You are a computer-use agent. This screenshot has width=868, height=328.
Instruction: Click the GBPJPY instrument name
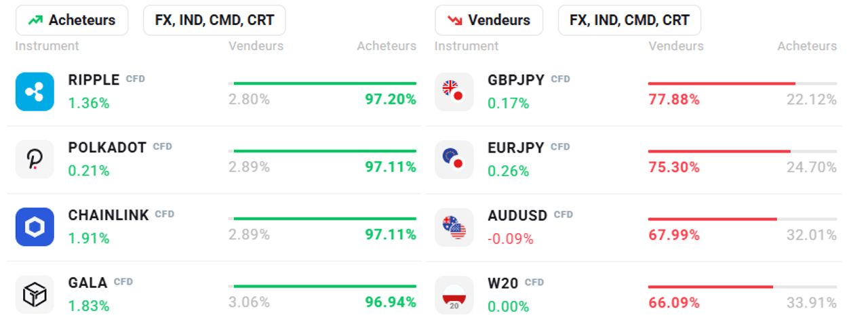pyautogui.click(x=516, y=80)
